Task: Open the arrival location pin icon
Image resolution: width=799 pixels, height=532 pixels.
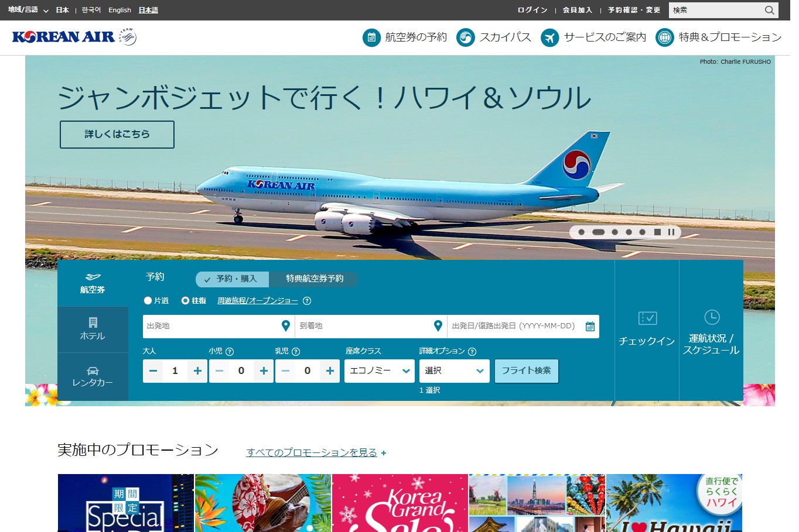Action: tap(438, 326)
